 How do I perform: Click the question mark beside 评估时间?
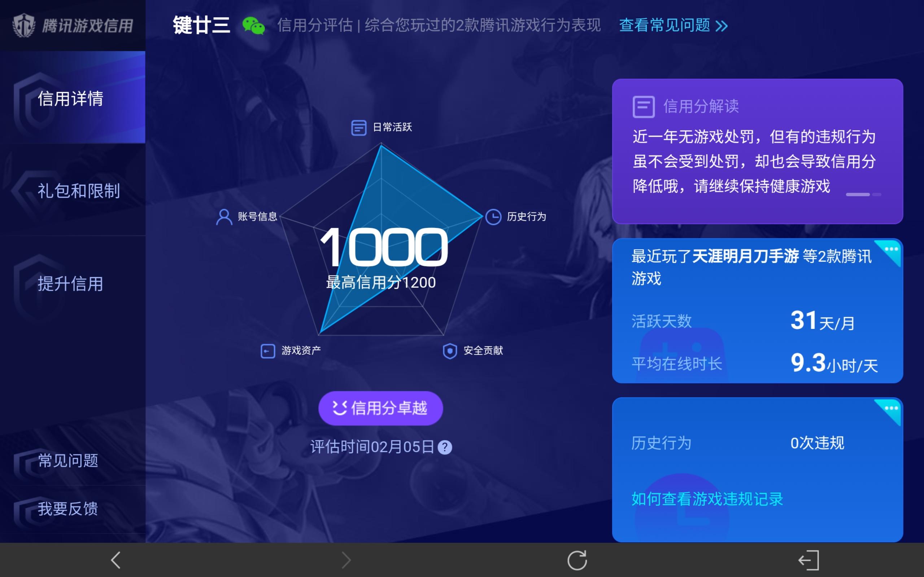[445, 447]
